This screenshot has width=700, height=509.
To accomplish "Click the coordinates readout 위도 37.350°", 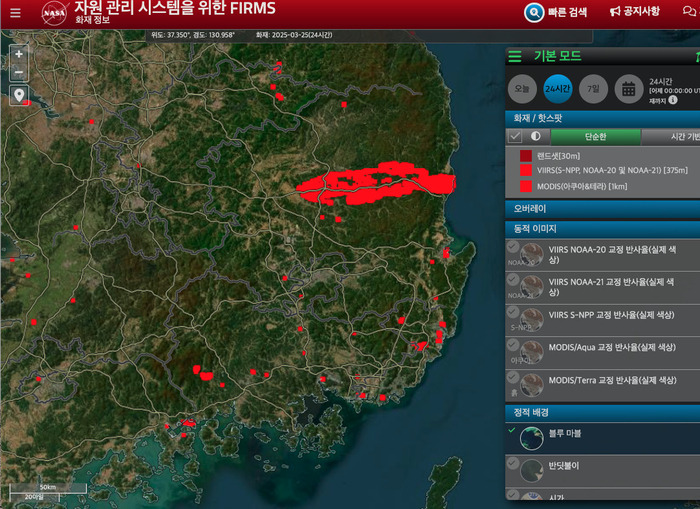I will click(x=193, y=35).
